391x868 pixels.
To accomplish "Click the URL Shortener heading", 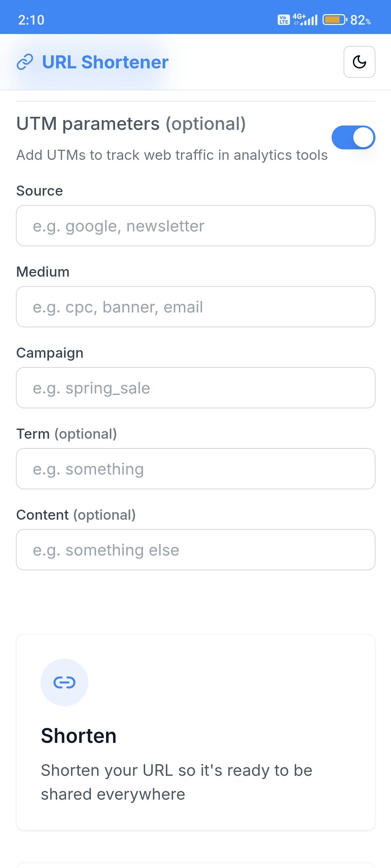I will (105, 62).
